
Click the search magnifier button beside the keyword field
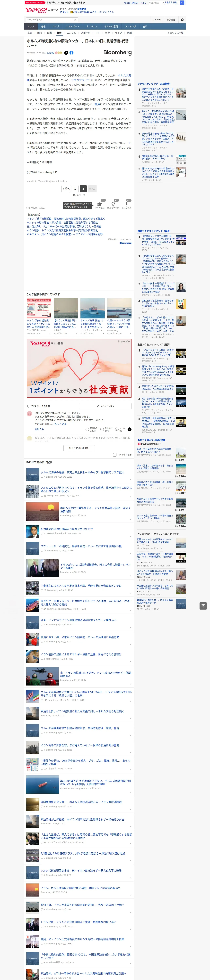75,20
